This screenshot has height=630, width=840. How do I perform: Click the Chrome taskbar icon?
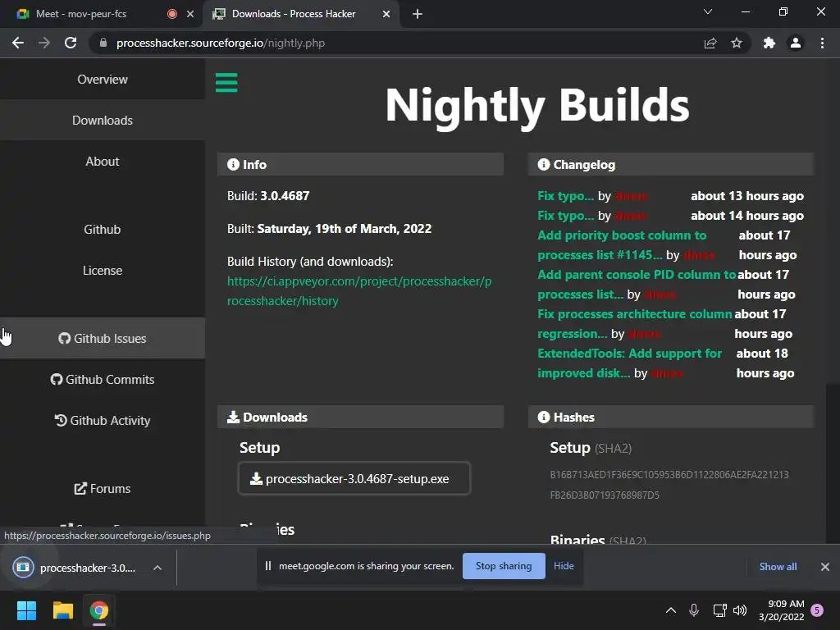click(x=98, y=610)
